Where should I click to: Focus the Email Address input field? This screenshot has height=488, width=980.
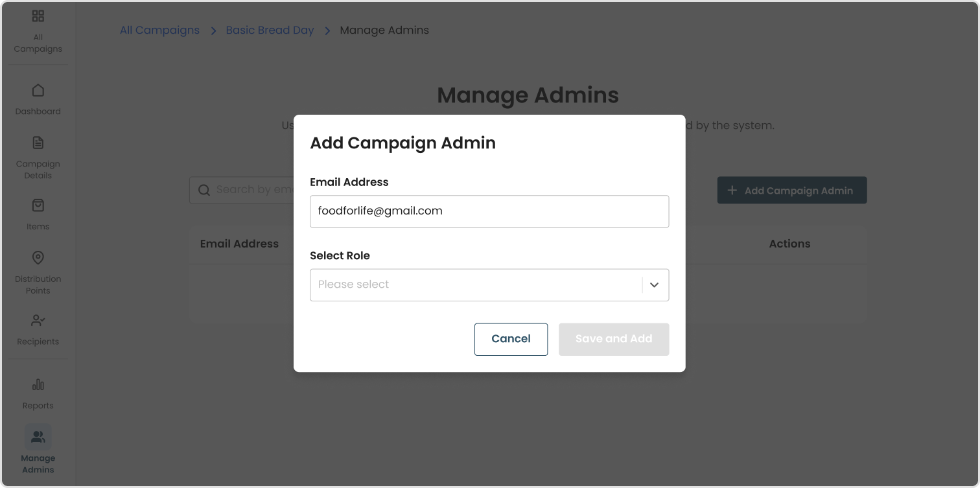coord(489,211)
